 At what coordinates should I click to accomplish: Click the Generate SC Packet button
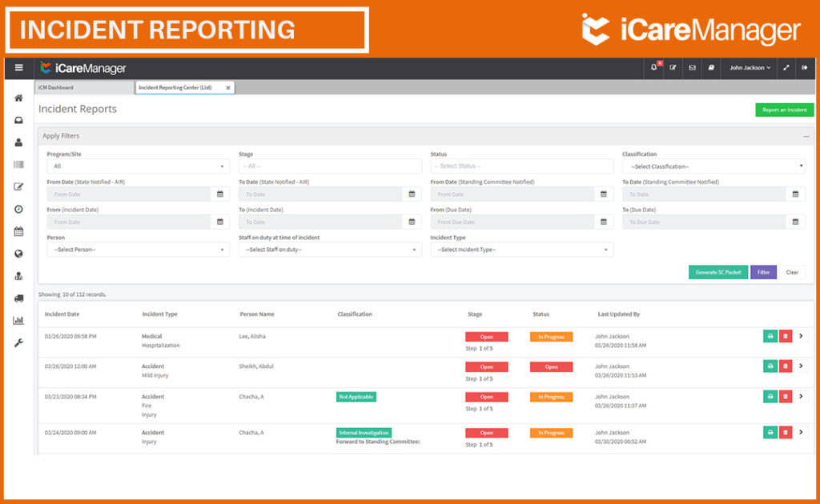pos(718,272)
